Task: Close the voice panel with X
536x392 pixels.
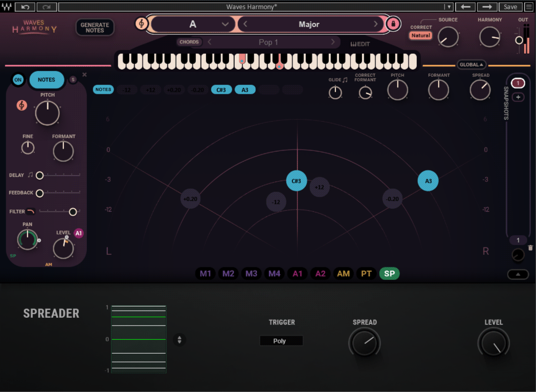Action: [84, 75]
